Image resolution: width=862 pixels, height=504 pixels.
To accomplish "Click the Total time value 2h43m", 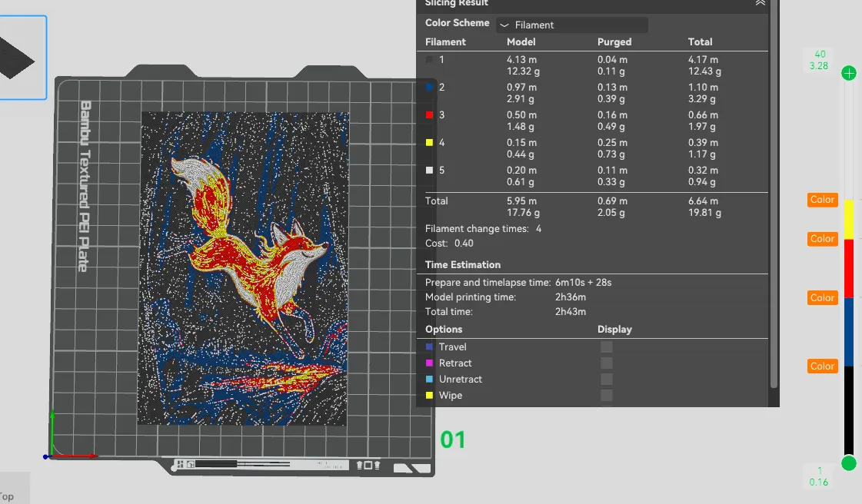I will pyautogui.click(x=571, y=311).
